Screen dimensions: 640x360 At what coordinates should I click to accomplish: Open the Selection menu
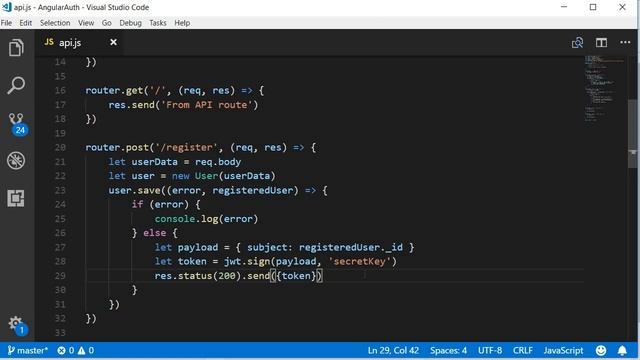point(55,23)
